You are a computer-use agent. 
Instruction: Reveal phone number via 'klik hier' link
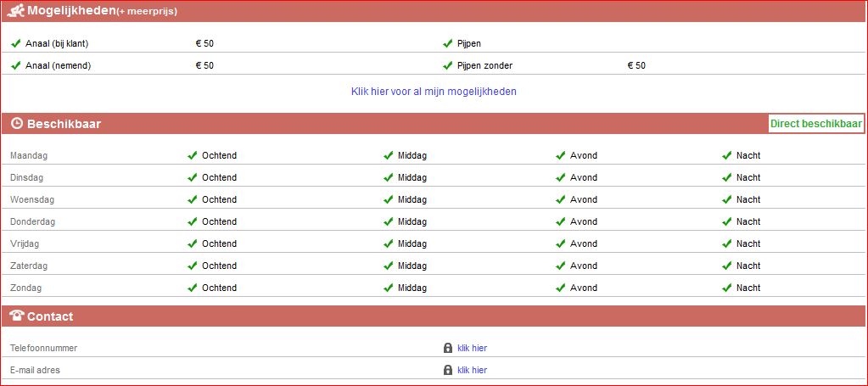(x=473, y=349)
